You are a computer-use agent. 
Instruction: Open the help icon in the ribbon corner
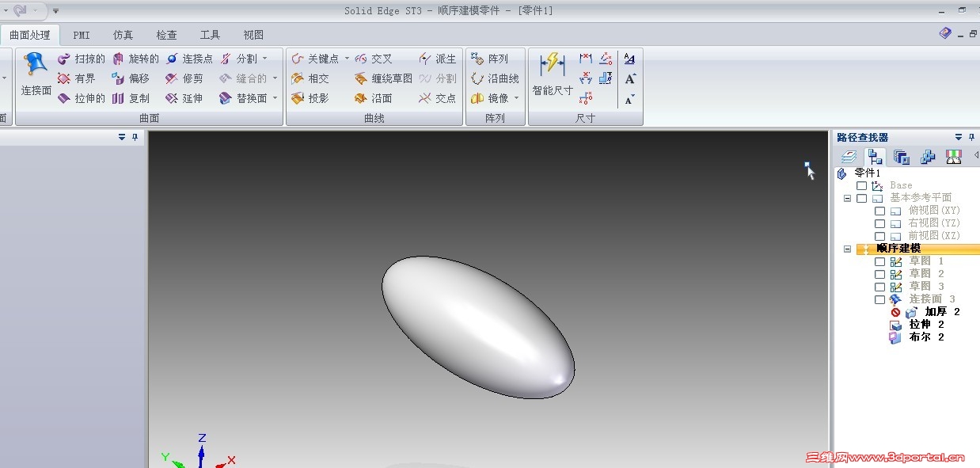coord(945,33)
